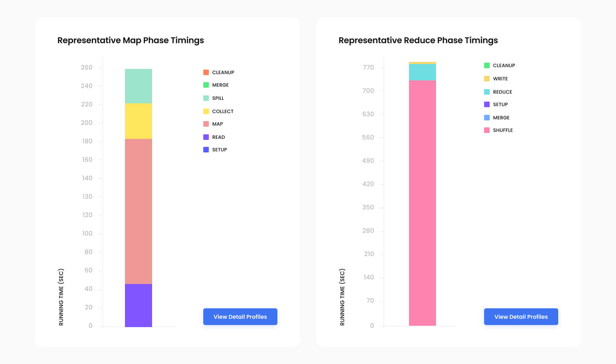This screenshot has width=616, height=364.
Task: Click the REDUCE legend swatch
Action: click(x=487, y=92)
